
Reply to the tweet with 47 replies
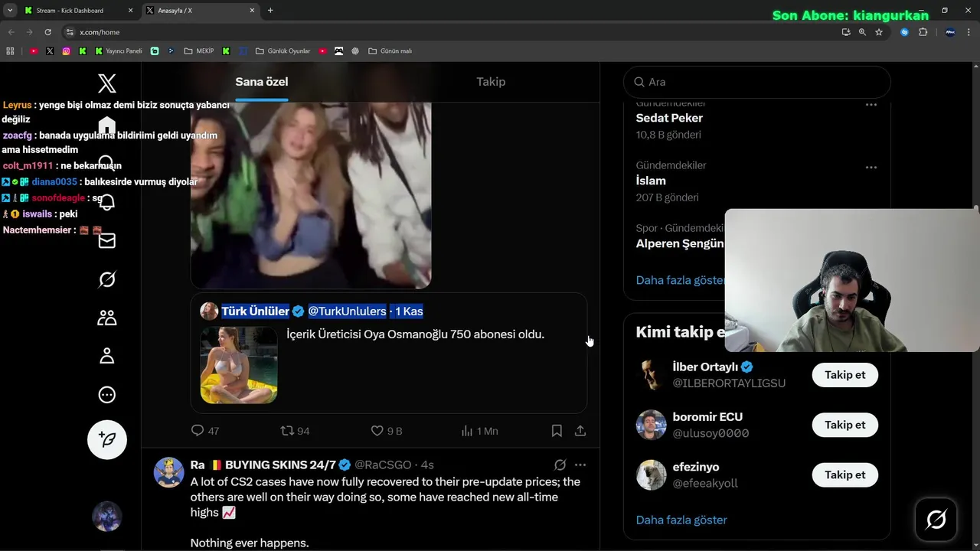click(204, 431)
